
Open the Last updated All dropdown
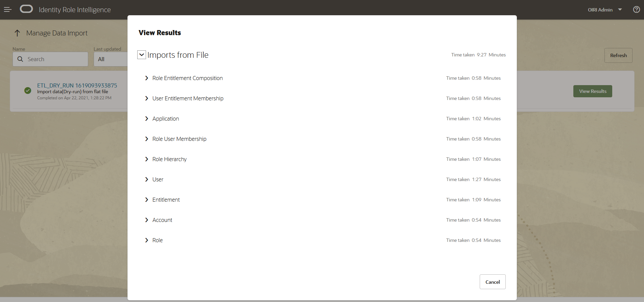(111, 59)
